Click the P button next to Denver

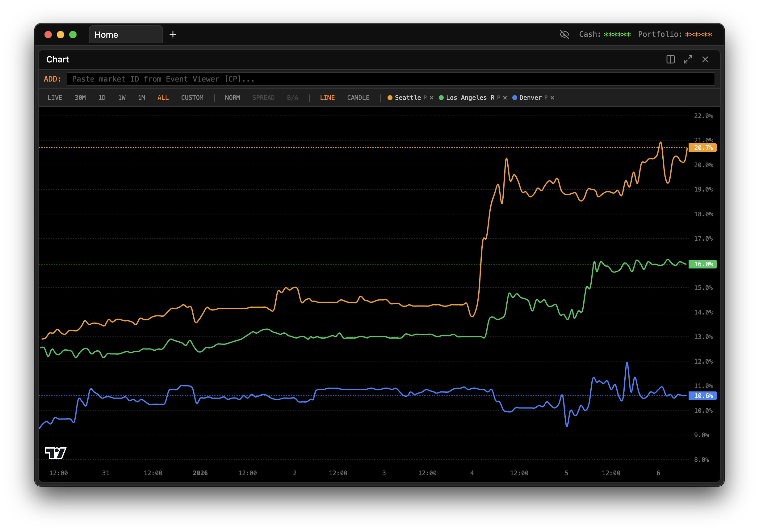pos(546,98)
